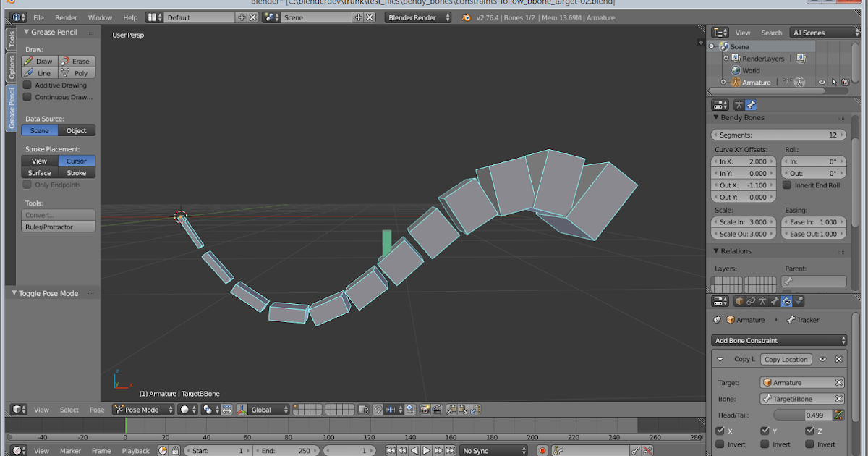Click the Bone tab icon above Bendy Bones
This screenshot has height=456, width=868.
click(x=752, y=105)
